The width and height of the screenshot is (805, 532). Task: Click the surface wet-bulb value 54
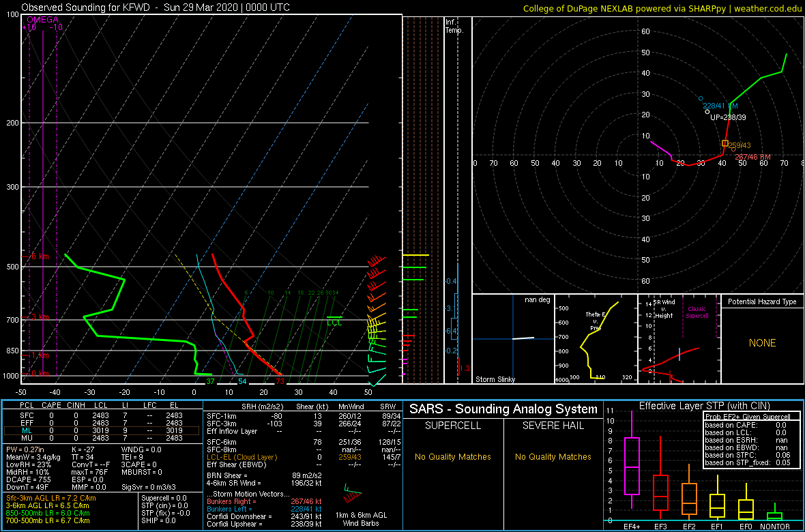click(x=242, y=381)
